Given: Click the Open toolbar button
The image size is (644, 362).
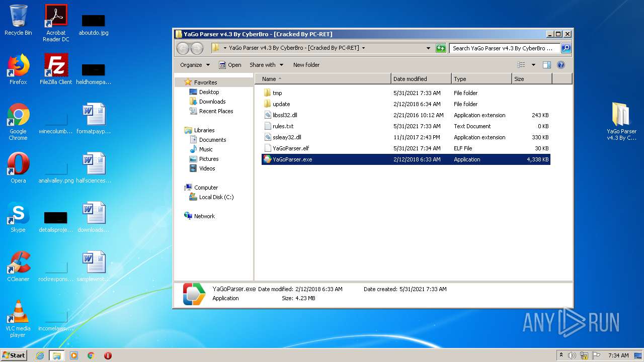Looking at the screenshot, I should [230, 65].
